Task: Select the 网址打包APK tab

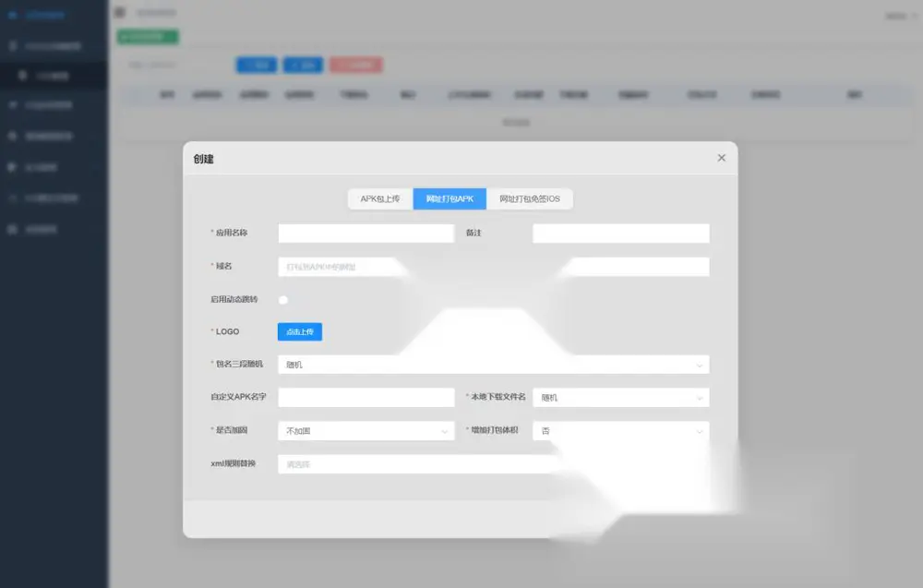Action: click(x=450, y=199)
